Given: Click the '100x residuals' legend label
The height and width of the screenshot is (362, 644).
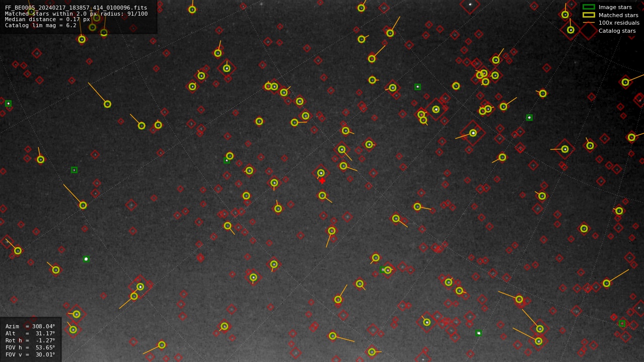Looking at the screenshot, I should (x=619, y=23).
